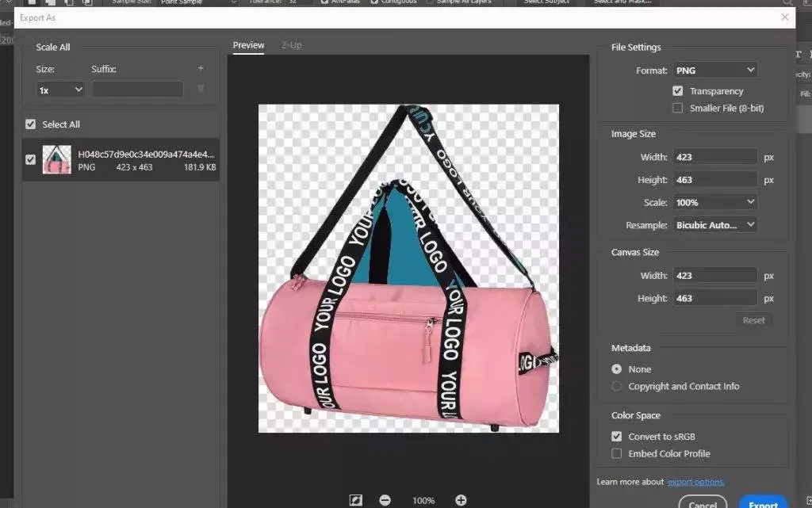Image resolution: width=812 pixels, height=508 pixels.
Task: Select the Preview tab
Action: point(248,45)
